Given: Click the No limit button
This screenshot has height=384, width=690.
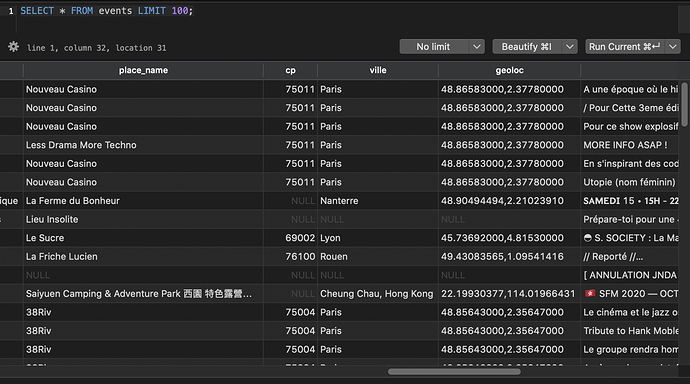Looking at the screenshot, I should [434, 47].
